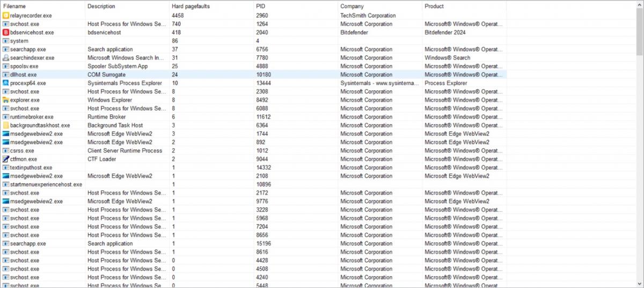
Task: Sort by the Hard pagefaults column header
Action: click(211, 6)
